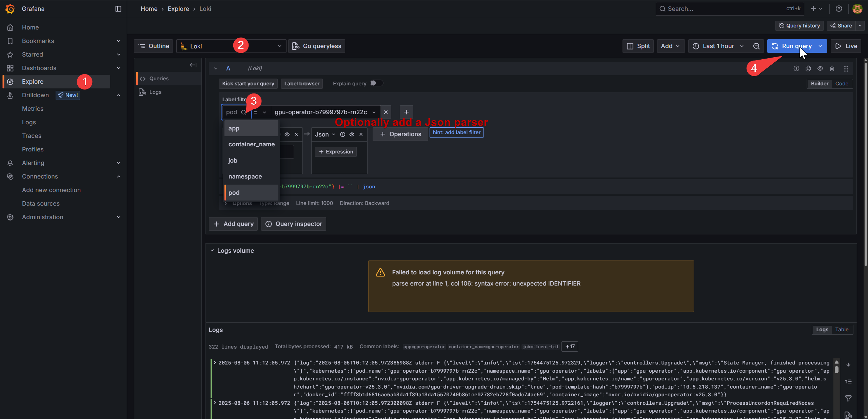The height and width of the screenshot is (419, 868).
Task: Open the Label browser
Action: click(302, 84)
